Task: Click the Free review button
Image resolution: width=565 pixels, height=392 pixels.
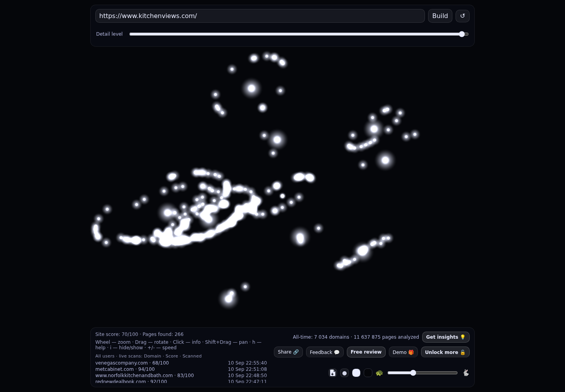Action: click(x=366, y=352)
